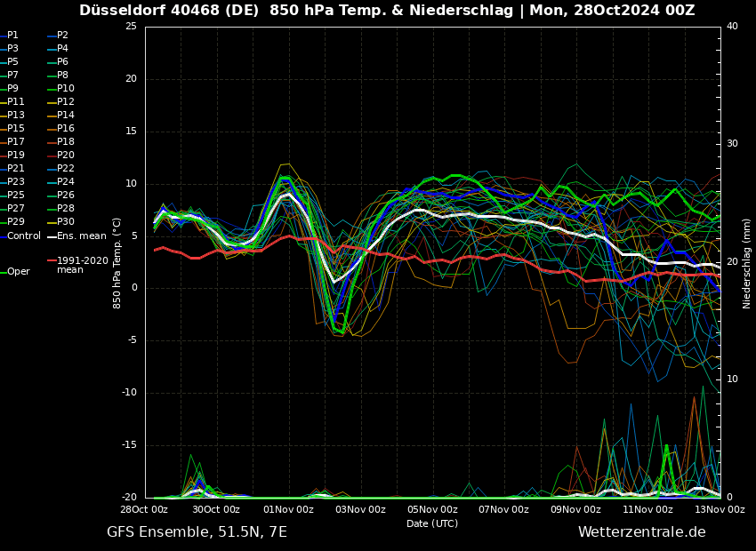The height and width of the screenshot is (551, 756).
Task: Click the chart title Düsseldorf 40468 (DE)
Action: [171, 11]
